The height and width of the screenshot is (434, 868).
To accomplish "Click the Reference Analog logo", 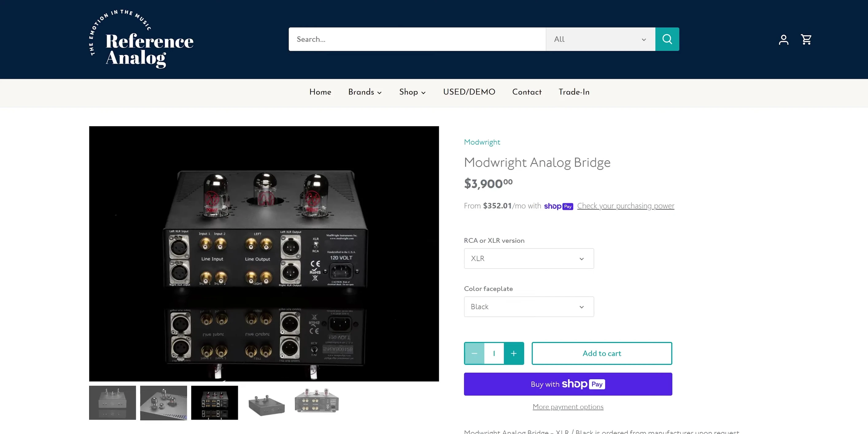I will (141, 39).
